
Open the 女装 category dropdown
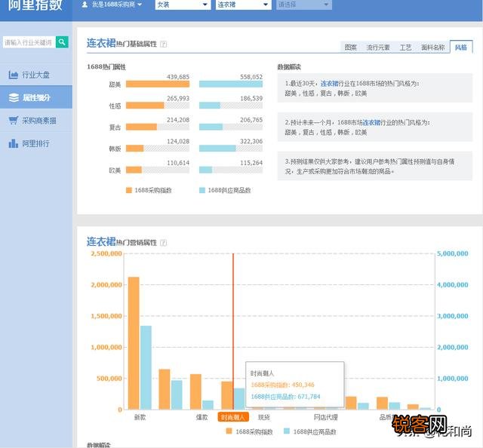click(x=183, y=5)
